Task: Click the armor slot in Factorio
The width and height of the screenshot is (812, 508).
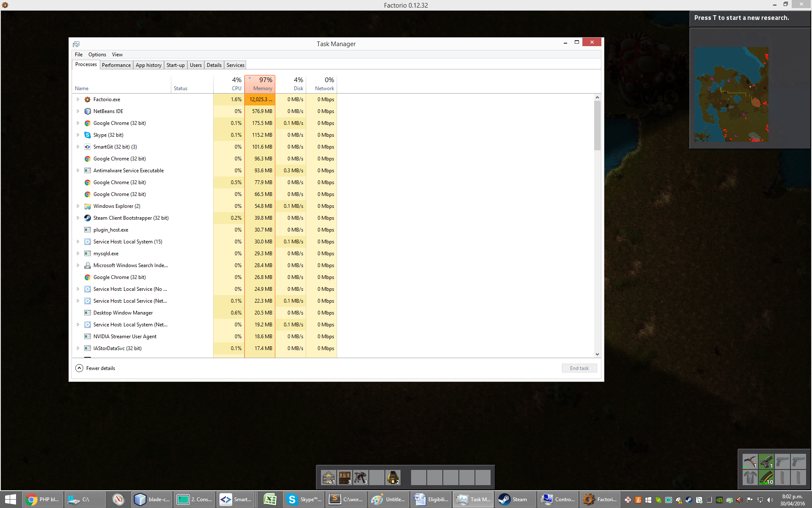Action: (750, 478)
